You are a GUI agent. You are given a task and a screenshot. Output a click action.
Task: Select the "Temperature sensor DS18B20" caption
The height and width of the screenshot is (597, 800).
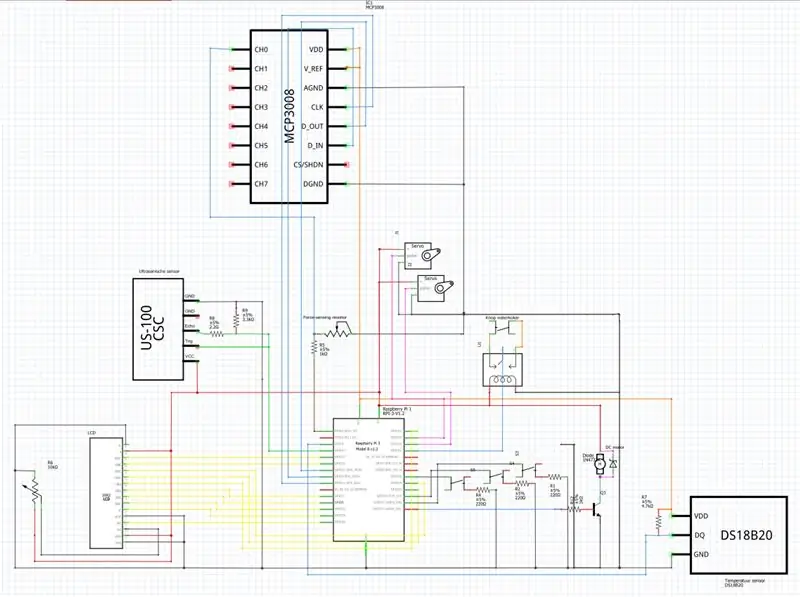click(x=744, y=583)
